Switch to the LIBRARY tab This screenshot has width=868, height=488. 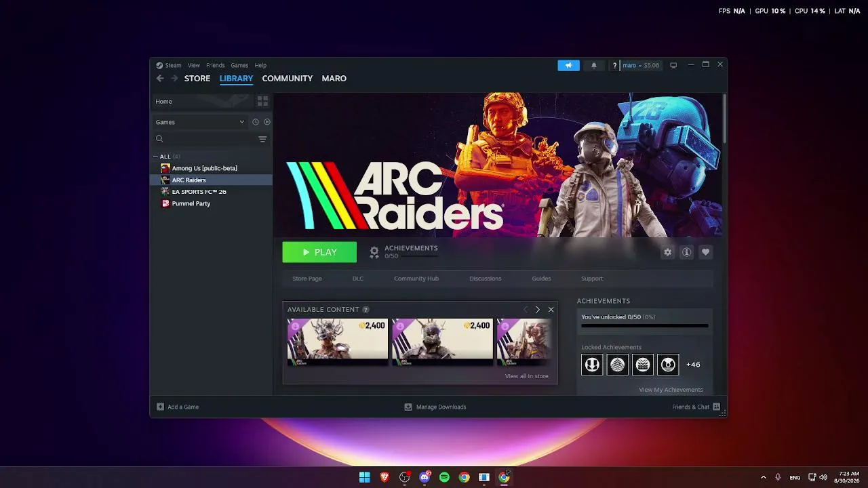point(236,79)
